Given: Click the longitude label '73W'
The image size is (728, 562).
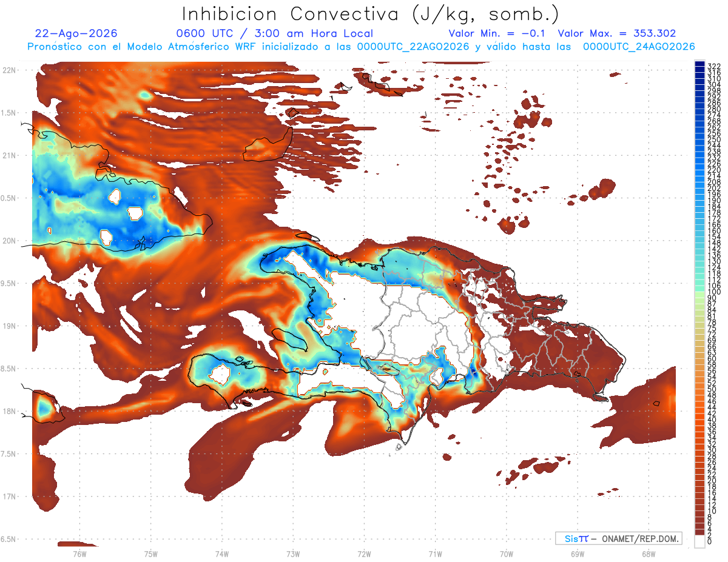Looking at the screenshot, I should (x=293, y=554).
